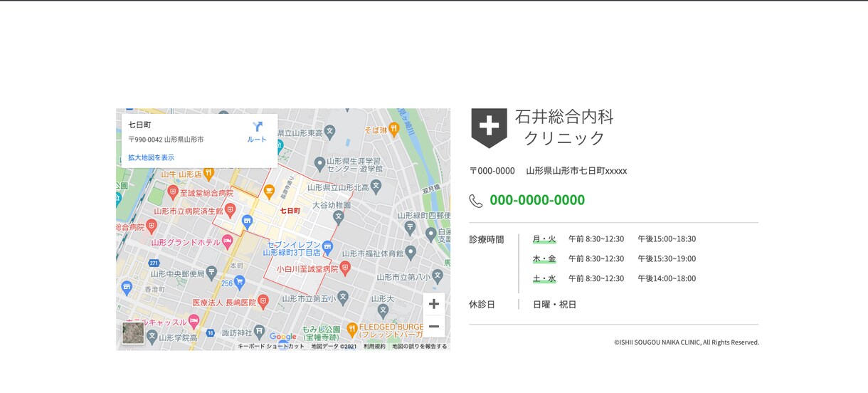Click the 256 shopping cart pin
This screenshot has width=868, height=393.
240,282
